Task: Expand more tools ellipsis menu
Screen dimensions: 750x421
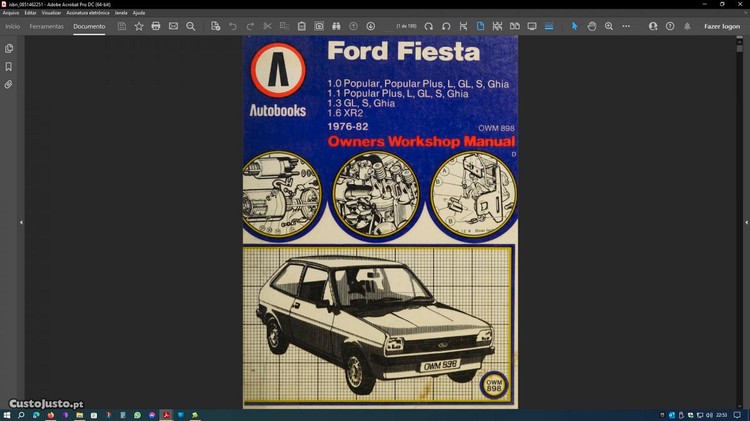Action: 626,26
